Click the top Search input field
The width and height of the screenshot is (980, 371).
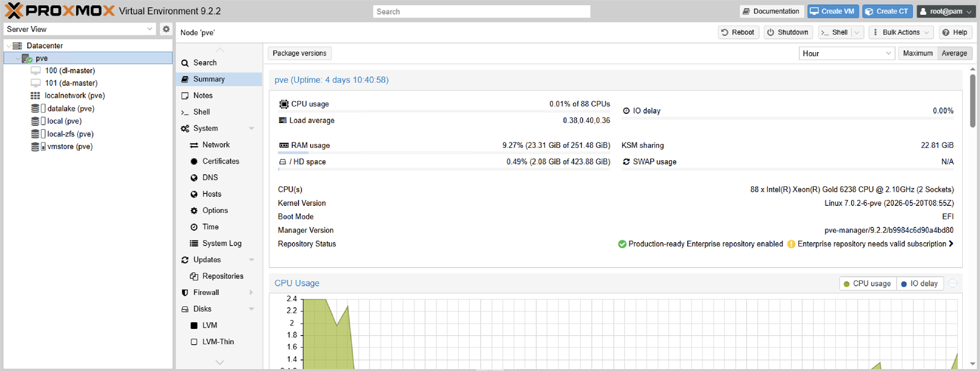coord(482,11)
